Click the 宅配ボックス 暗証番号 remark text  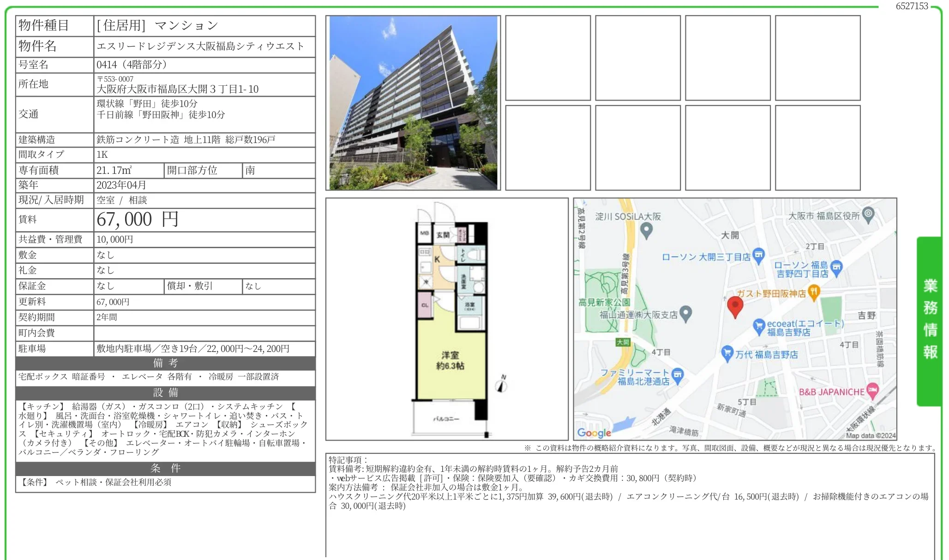coord(62,376)
